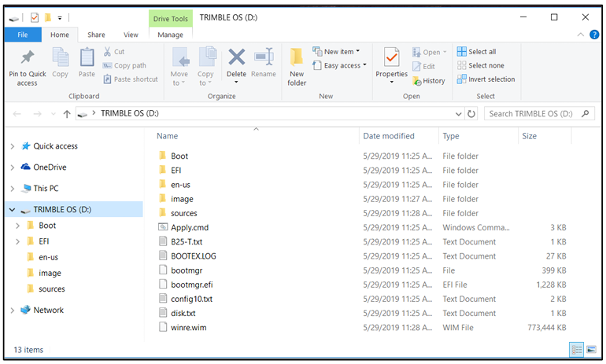
Task: Switch to the View tab
Action: (x=131, y=35)
